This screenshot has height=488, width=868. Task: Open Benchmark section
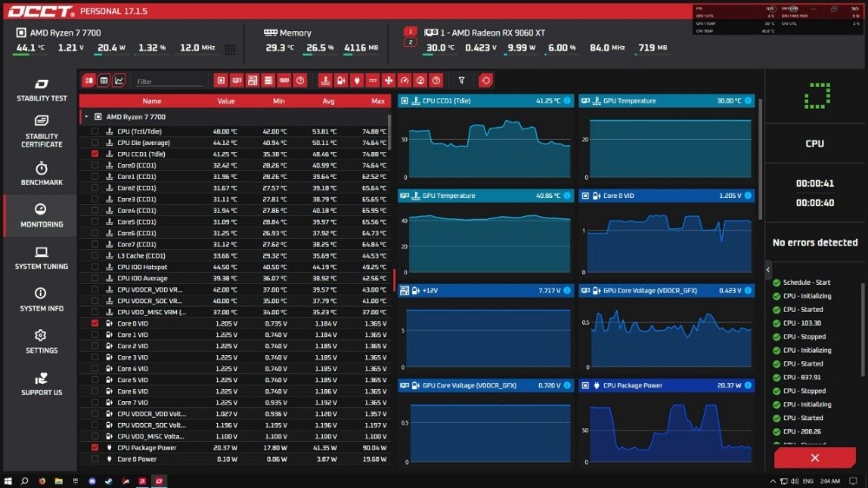tap(42, 174)
